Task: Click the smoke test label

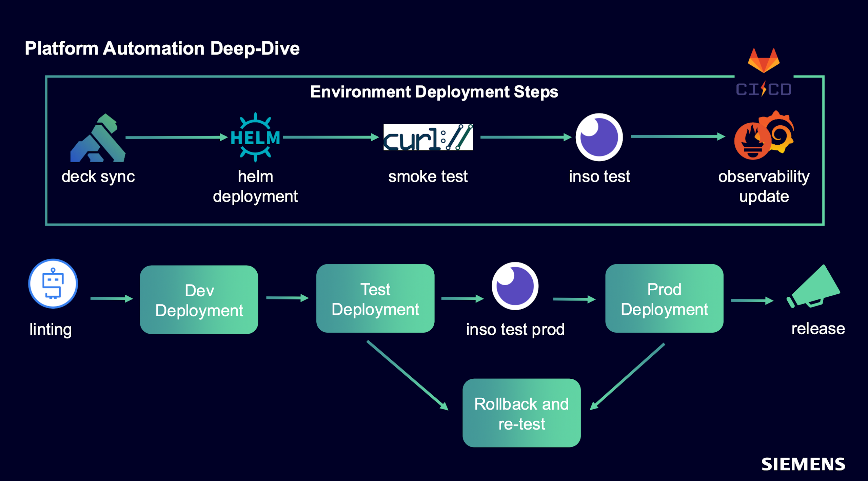Action: 428,176
